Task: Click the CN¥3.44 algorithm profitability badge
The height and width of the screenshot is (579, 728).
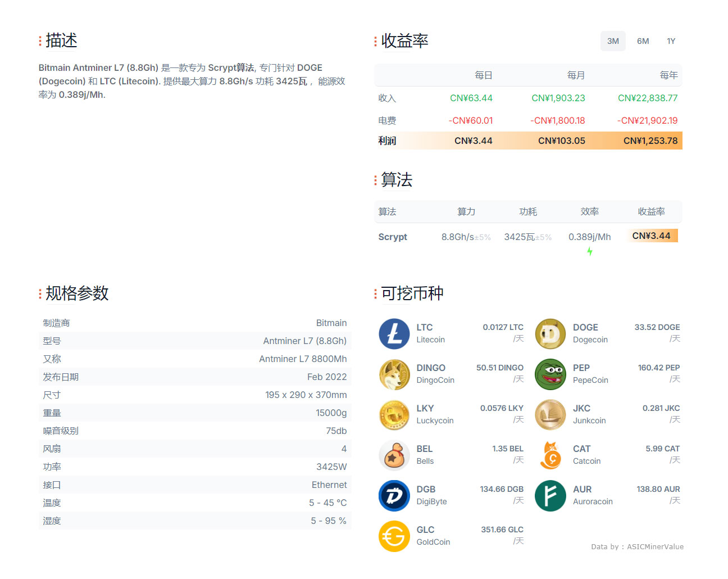Action: [x=652, y=236]
